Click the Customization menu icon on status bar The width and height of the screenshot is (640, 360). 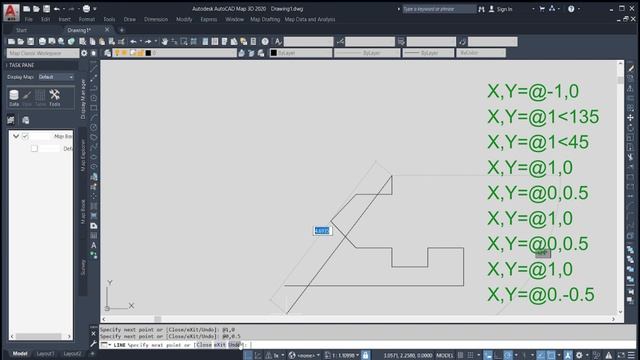pyautogui.click(x=631, y=356)
